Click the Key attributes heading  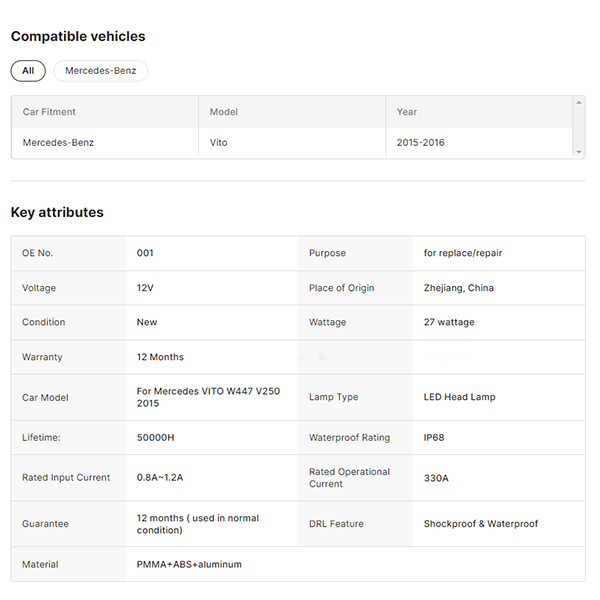pyautogui.click(x=57, y=212)
